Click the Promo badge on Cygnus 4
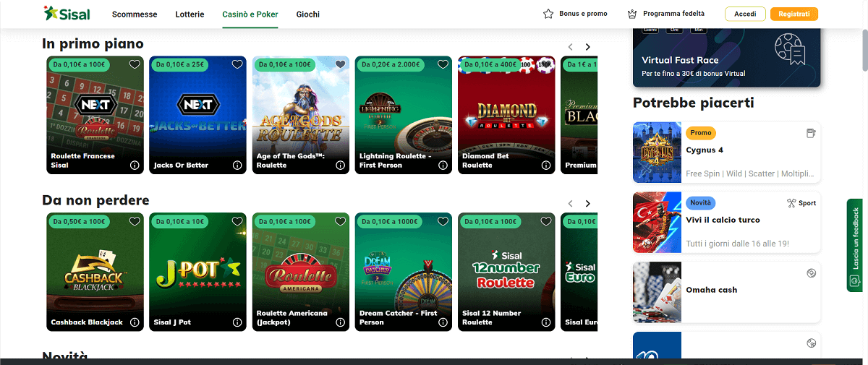868x365 pixels. 701,133
